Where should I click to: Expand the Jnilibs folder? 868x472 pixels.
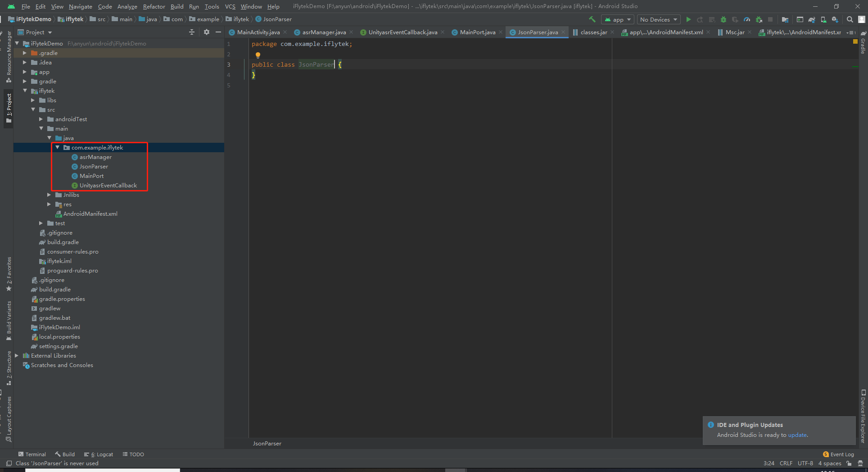click(49, 195)
